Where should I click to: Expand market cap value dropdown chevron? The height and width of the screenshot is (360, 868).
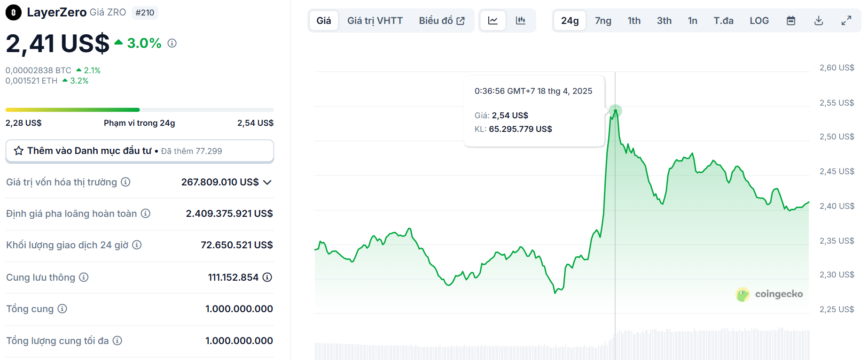[267, 183]
